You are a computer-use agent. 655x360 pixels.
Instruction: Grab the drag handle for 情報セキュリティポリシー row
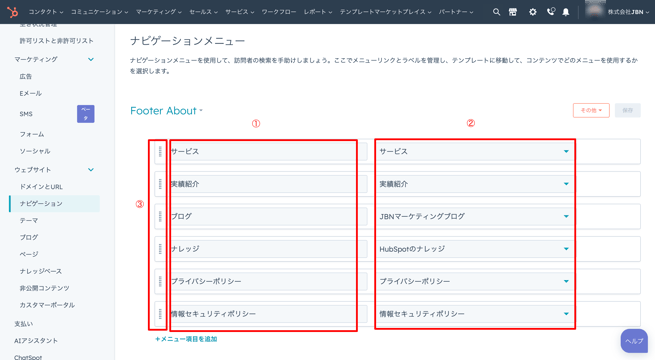(160, 314)
